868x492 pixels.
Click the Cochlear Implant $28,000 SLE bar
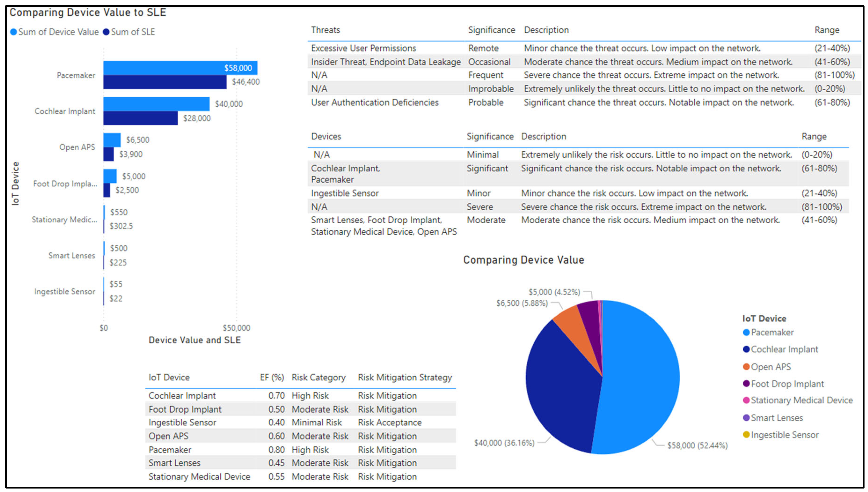pos(140,118)
